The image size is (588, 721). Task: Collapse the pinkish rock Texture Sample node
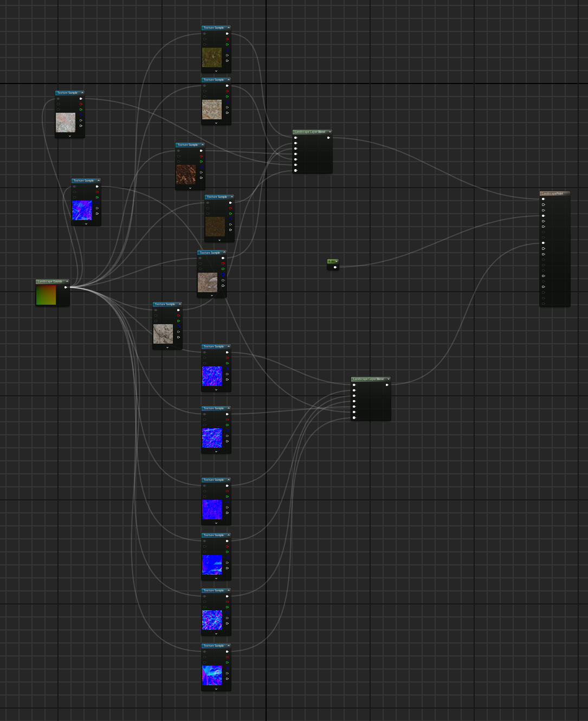click(82, 93)
